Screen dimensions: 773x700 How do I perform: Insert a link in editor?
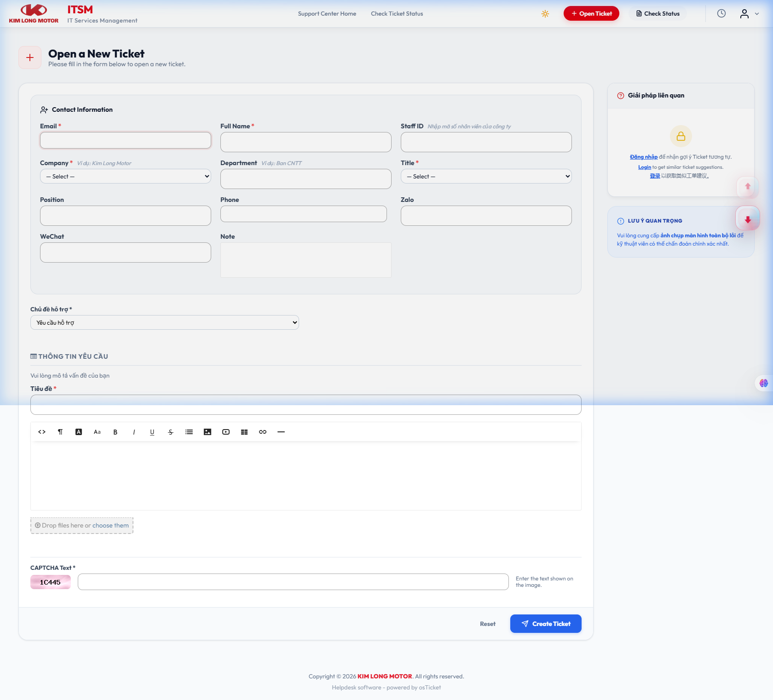(x=263, y=432)
